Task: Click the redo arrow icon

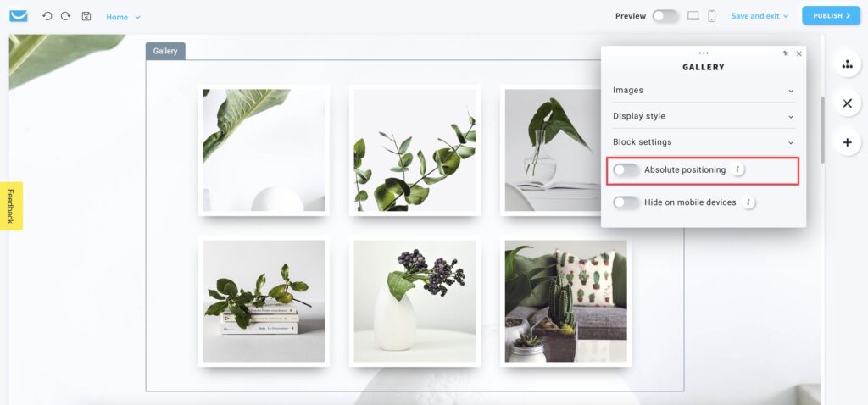Action: [x=65, y=16]
